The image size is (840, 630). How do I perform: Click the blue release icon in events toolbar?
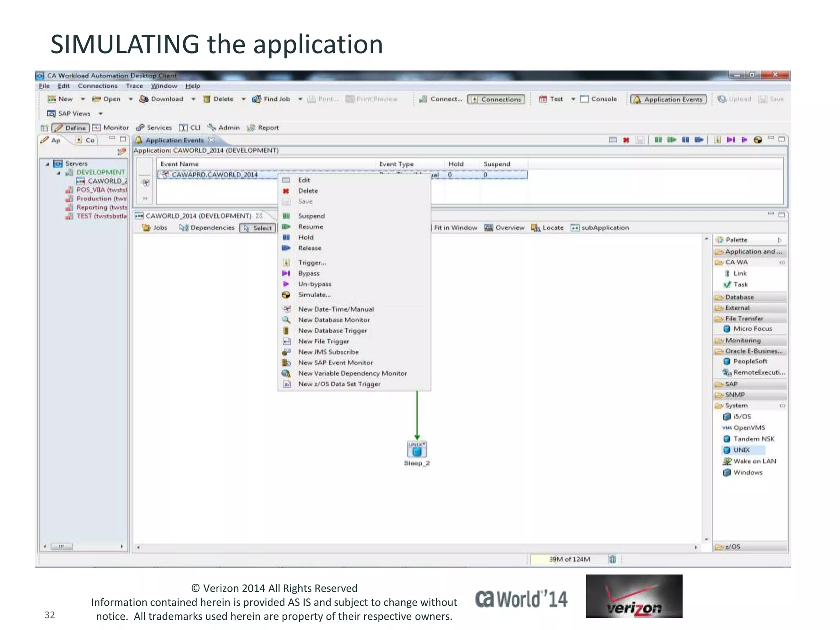coord(699,140)
